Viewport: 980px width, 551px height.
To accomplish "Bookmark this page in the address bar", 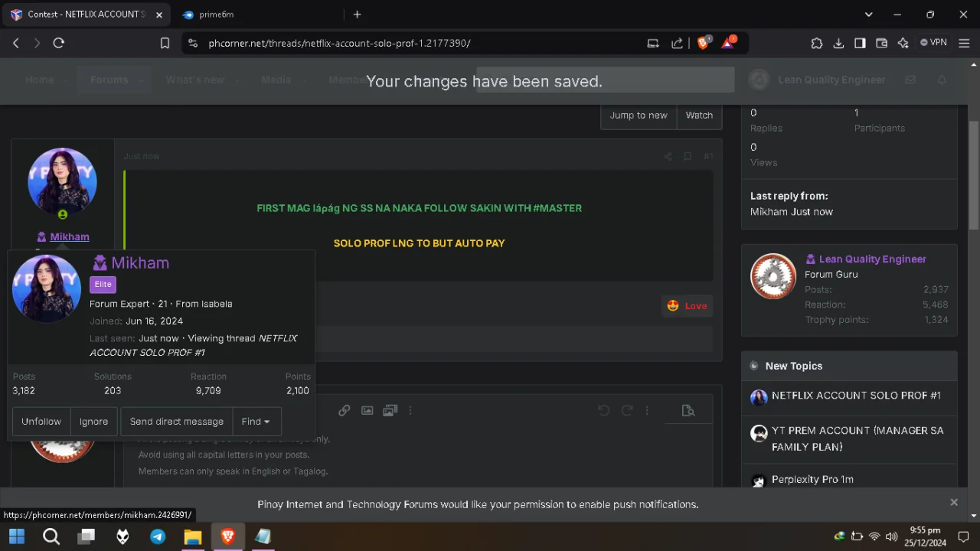I will tap(165, 44).
